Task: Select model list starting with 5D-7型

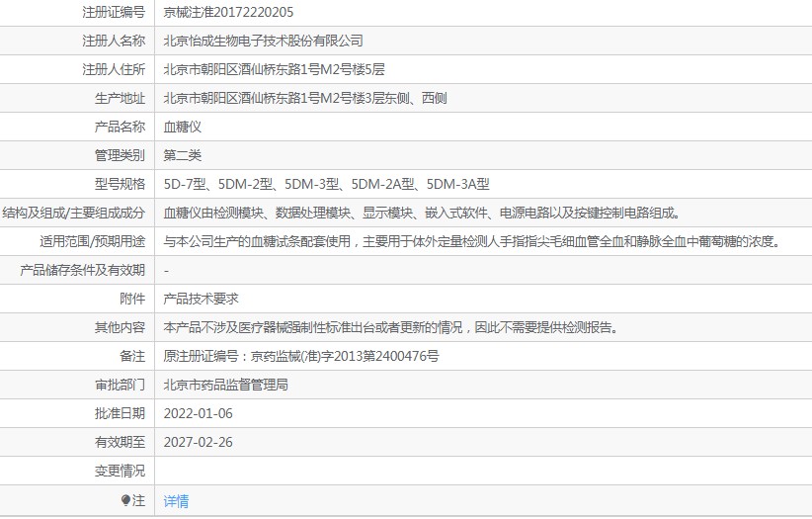Action: pos(326,184)
